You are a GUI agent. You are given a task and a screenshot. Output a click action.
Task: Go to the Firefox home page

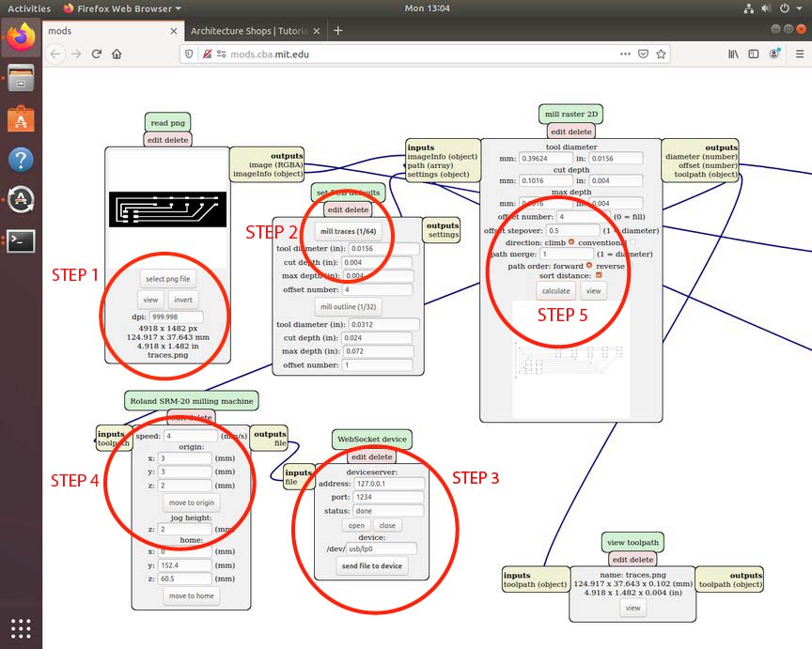click(117, 54)
